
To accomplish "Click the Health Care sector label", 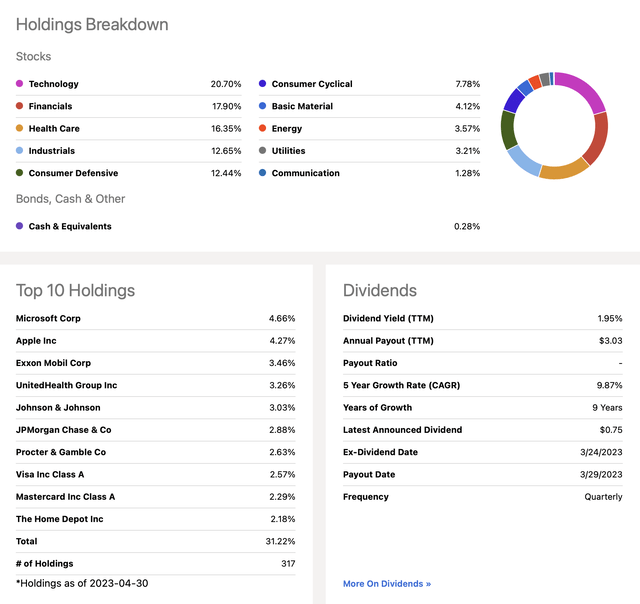I will coord(54,129).
